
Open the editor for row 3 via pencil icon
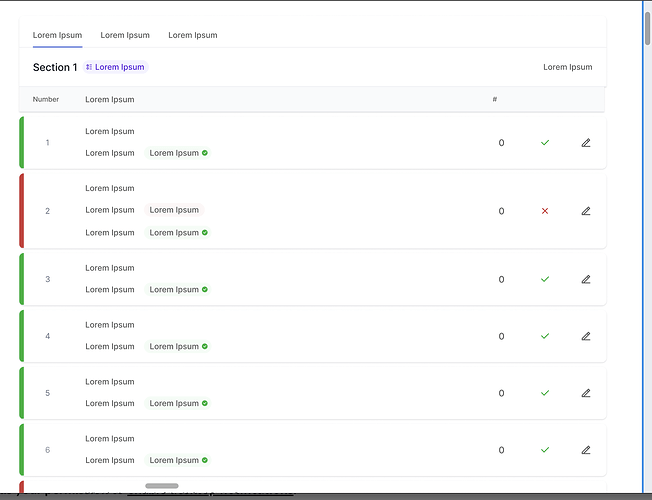[586, 280]
